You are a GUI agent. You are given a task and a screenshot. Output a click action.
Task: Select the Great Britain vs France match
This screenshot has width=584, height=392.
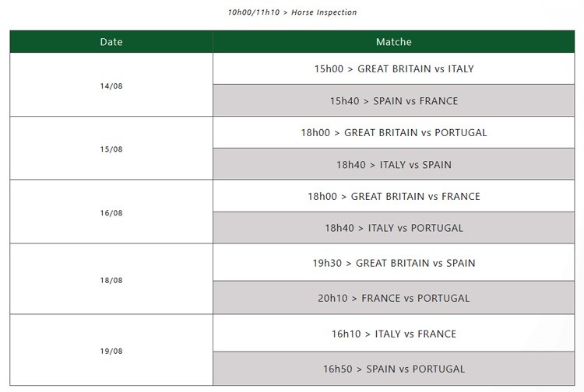393,196
